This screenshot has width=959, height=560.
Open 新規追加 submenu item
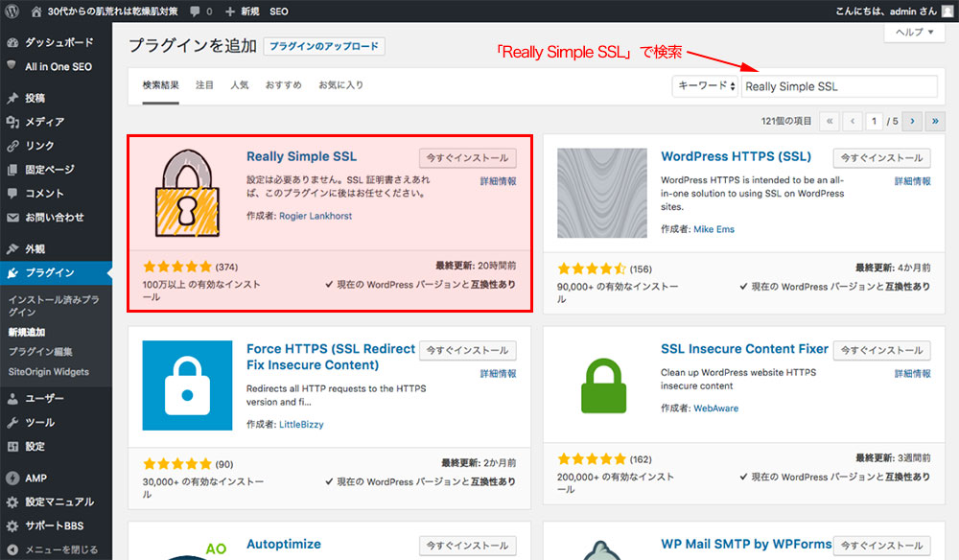(x=27, y=332)
